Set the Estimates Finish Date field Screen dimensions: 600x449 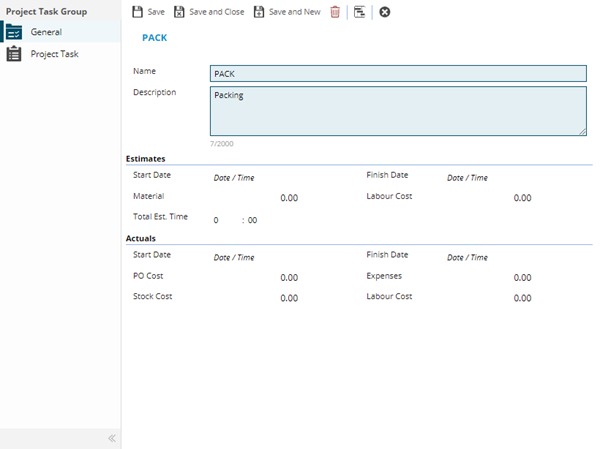click(x=468, y=178)
